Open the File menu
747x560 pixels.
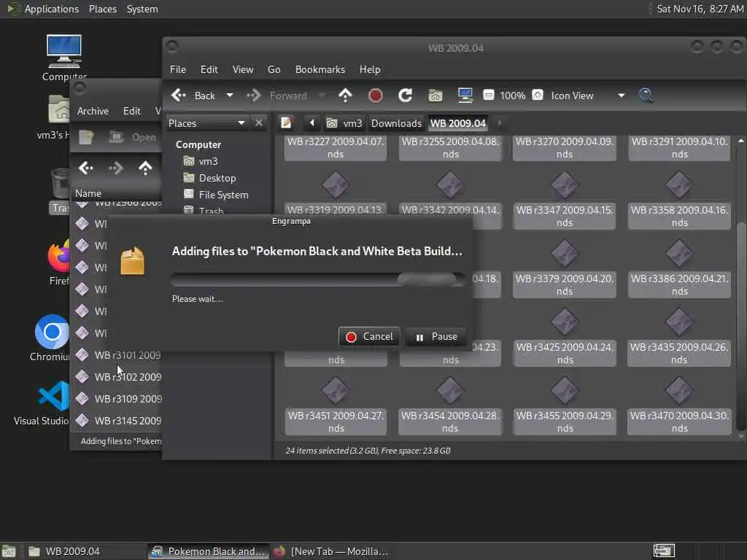pos(178,69)
